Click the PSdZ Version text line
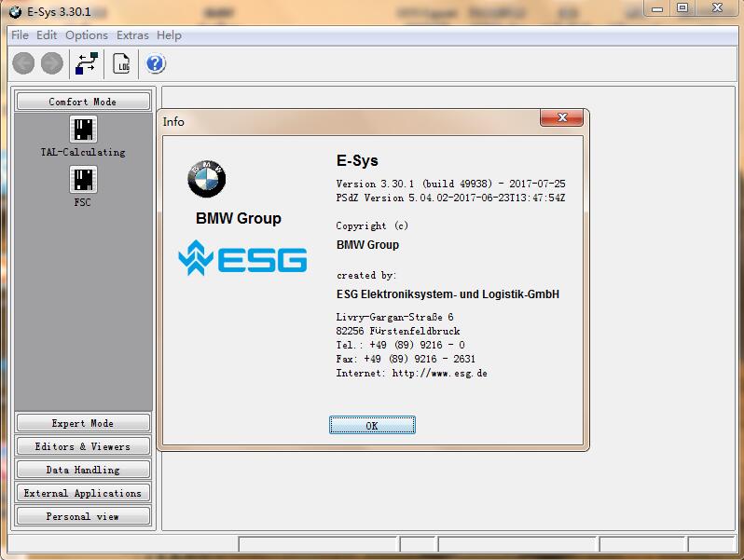Image resolution: width=744 pixels, height=560 pixels. (450, 198)
